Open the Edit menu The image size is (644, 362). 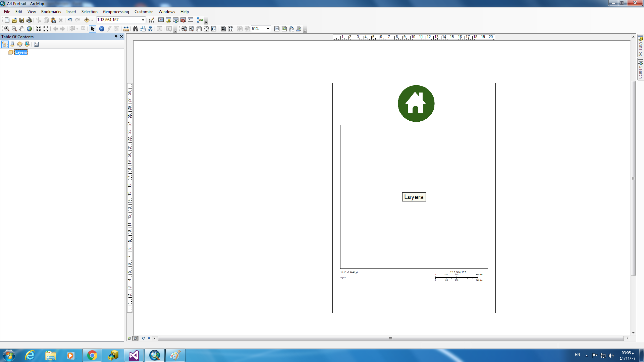coord(19,12)
